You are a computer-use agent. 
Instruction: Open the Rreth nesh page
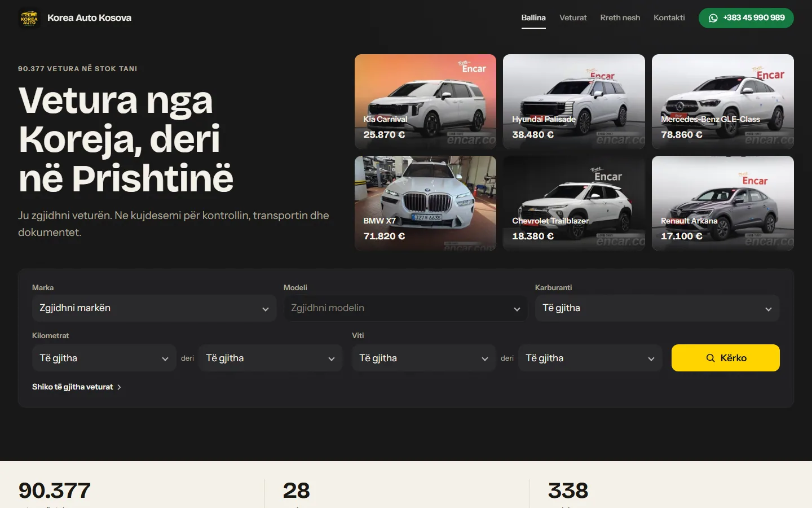[620, 18]
